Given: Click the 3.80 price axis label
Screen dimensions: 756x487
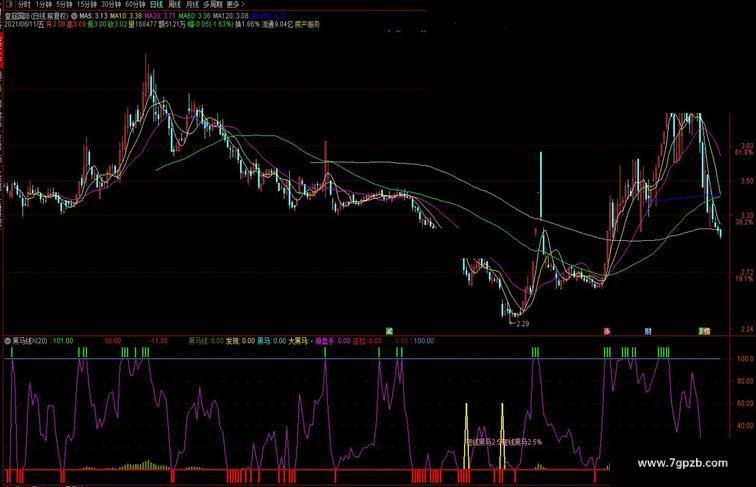Looking at the screenshot, I should pos(747,146).
